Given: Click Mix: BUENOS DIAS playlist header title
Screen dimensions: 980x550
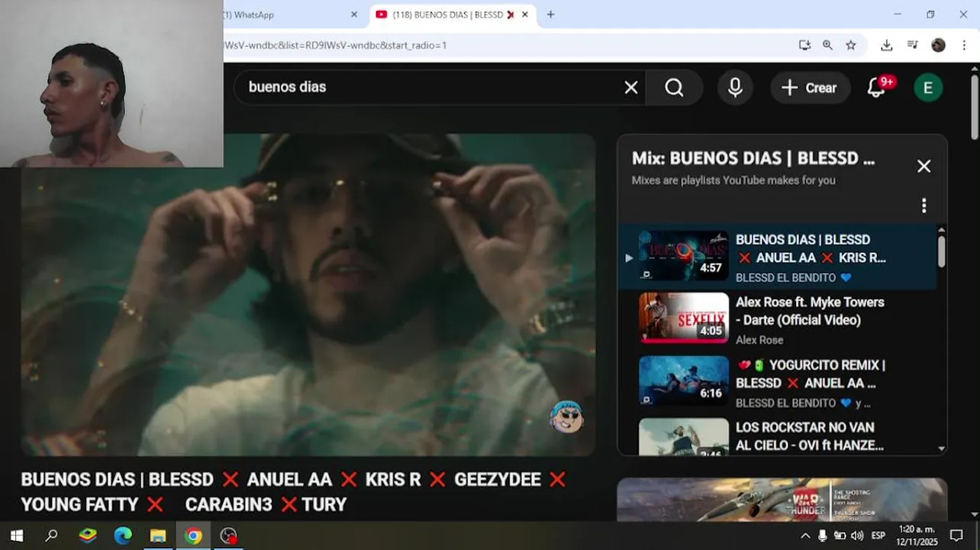Looking at the screenshot, I should pos(753,159).
